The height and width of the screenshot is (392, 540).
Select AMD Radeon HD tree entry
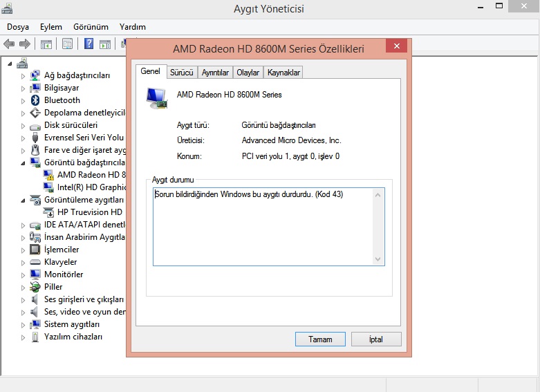(x=91, y=175)
